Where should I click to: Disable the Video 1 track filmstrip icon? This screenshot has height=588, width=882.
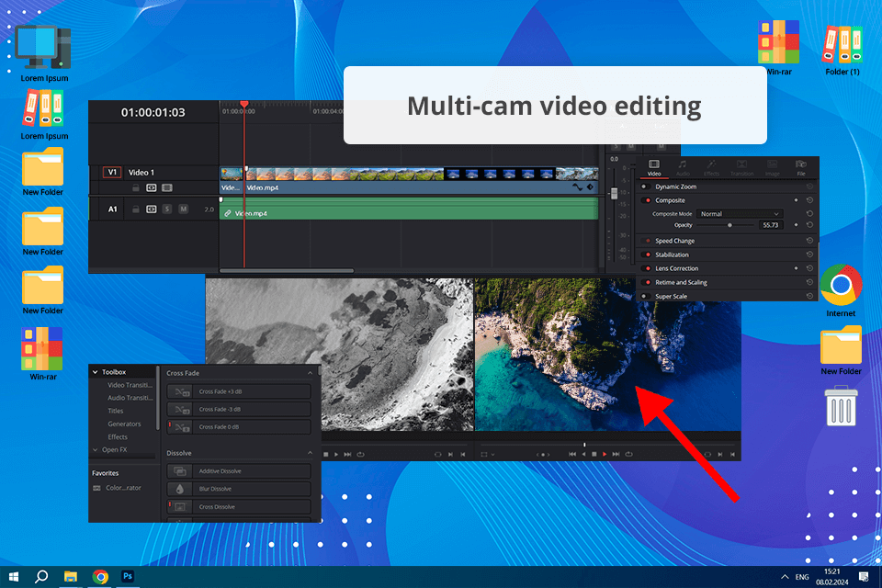[x=167, y=188]
